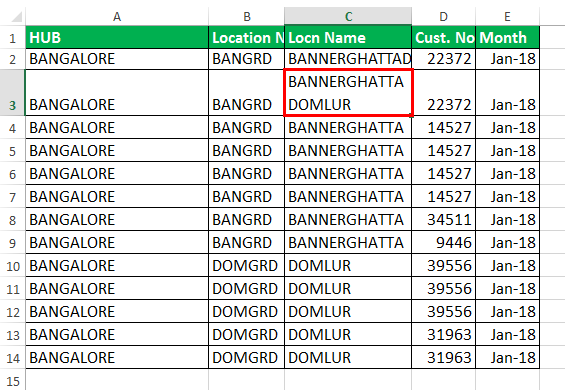Select cell A3 containing BANGALORE
565x390 pixels.
[x=117, y=93]
